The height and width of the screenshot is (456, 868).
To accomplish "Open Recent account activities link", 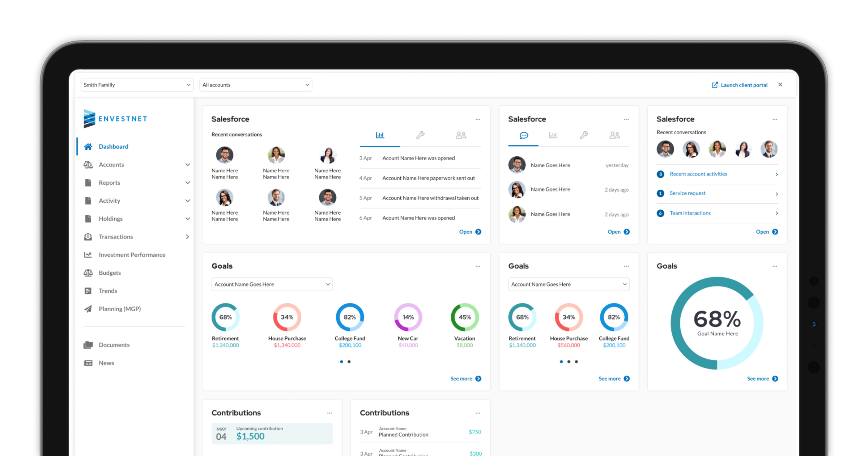I will (698, 174).
